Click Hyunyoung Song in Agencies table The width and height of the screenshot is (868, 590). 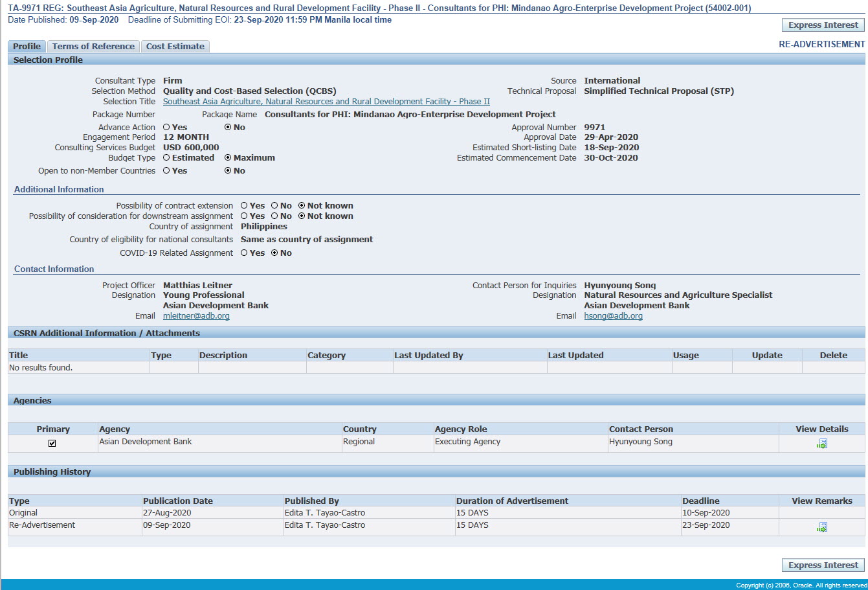pos(641,442)
